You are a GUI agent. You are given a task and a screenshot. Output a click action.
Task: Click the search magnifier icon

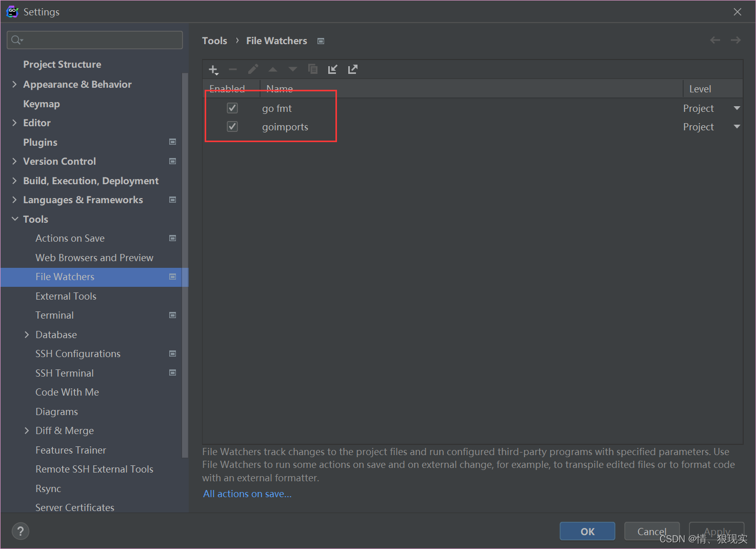click(x=17, y=40)
